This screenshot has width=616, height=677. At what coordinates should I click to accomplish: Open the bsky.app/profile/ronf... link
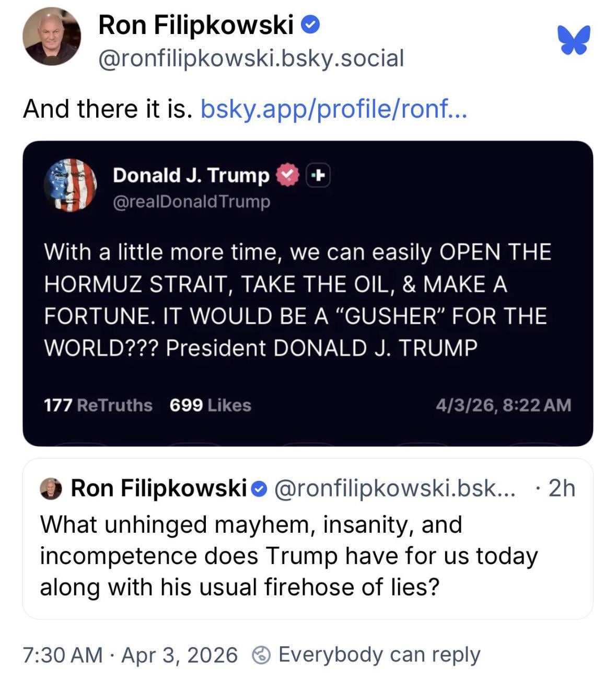[x=333, y=109]
